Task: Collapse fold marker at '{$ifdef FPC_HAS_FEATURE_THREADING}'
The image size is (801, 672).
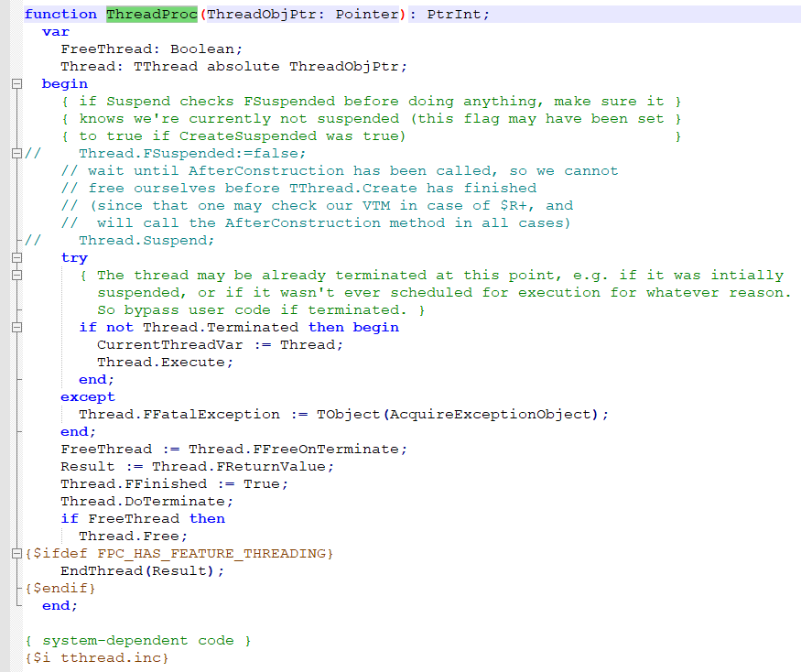Action: pos(16,554)
